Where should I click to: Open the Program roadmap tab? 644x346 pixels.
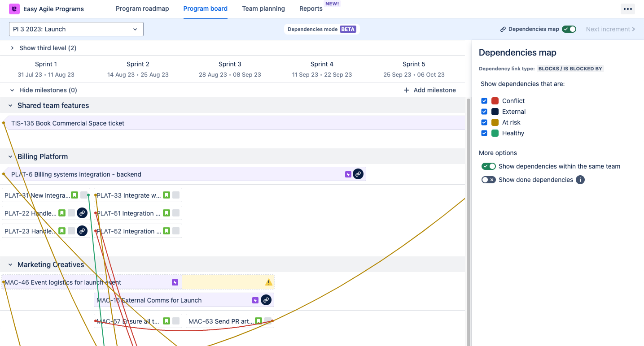[142, 9]
